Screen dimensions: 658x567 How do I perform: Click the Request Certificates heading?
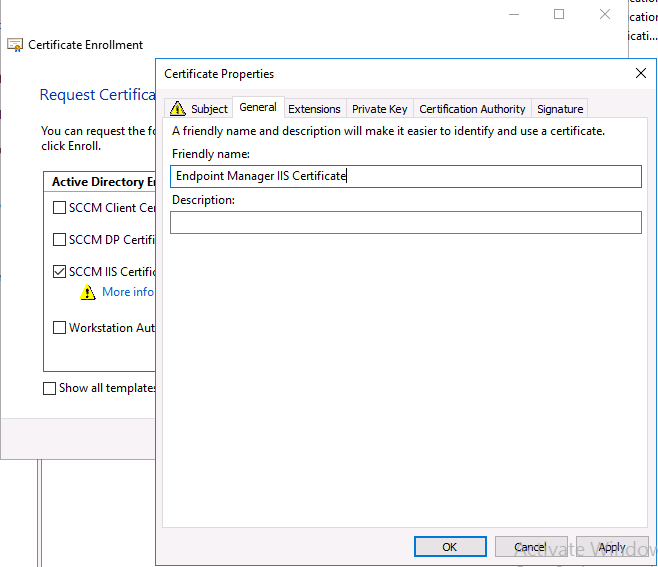(97, 95)
